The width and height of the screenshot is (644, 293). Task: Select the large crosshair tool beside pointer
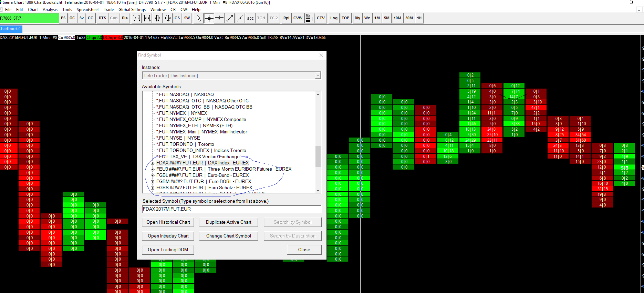point(209,18)
